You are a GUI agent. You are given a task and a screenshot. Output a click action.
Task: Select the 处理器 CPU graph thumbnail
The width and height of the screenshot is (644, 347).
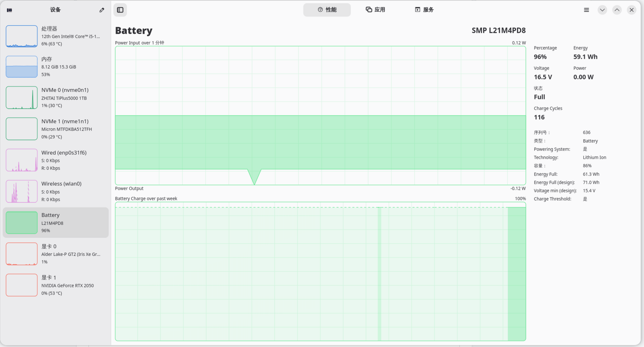click(22, 36)
